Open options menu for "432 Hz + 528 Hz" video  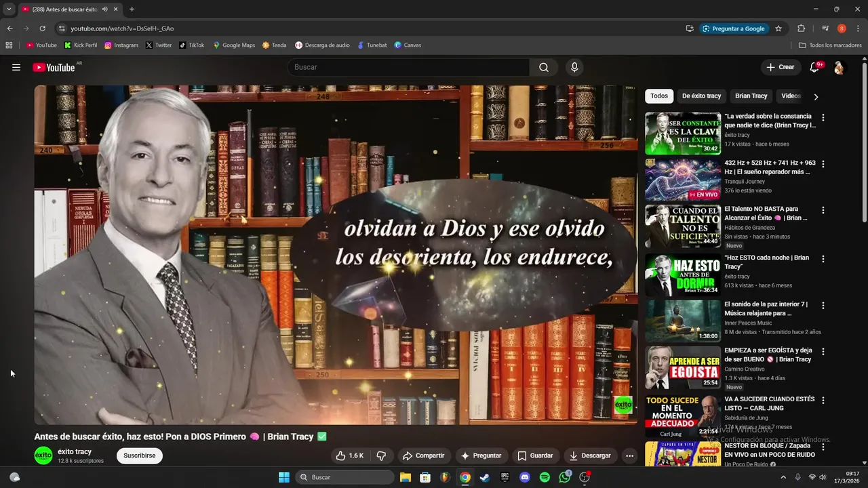823,164
